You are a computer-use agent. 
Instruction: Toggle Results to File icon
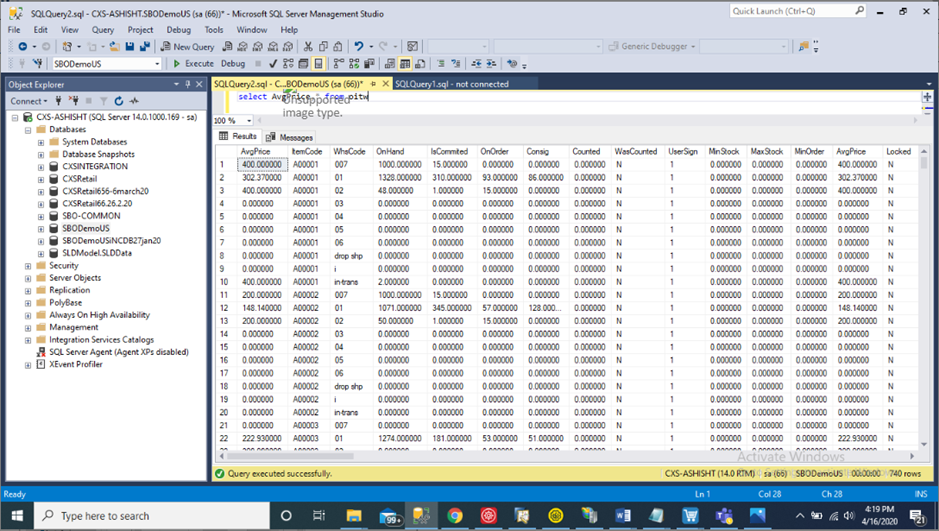click(x=420, y=63)
